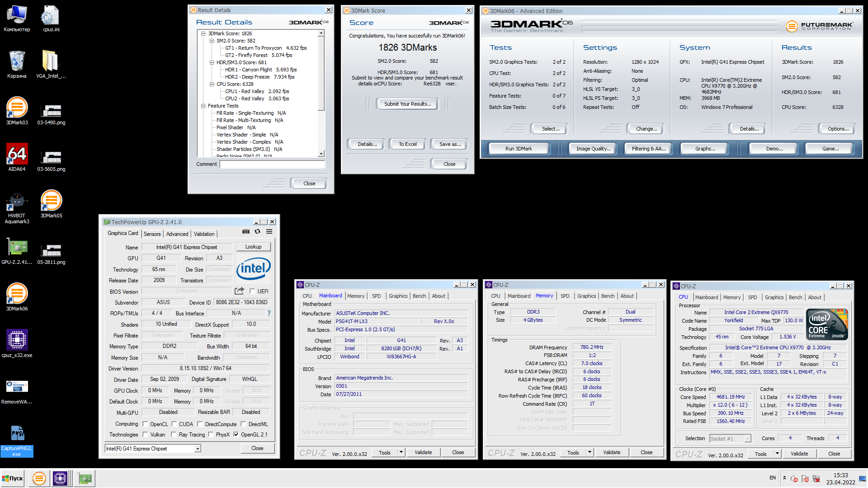Select the HWBOT Aquamark3 shortcut
The width and height of the screenshot is (868, 488).
[x=17, y=208]
